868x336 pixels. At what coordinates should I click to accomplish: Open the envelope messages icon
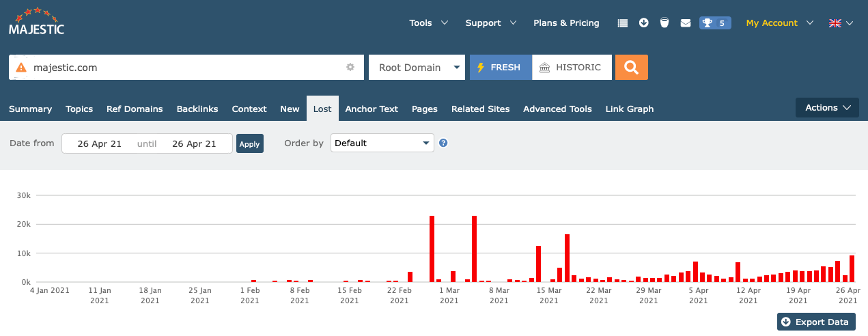click(x=685, y=23)
